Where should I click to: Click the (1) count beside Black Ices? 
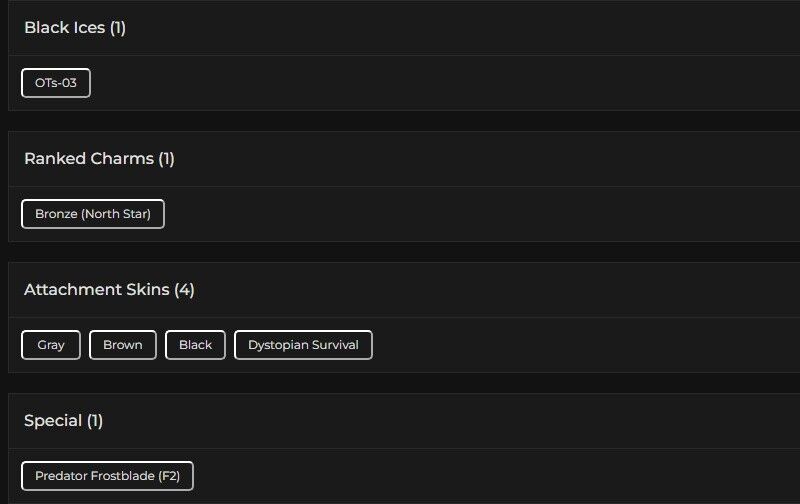pos(118,28)
